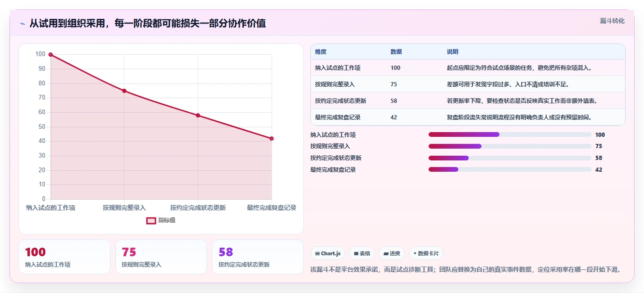This screenshot has width=644, height=293.
Task: Click the chart data point at value 75
Action: pyautogui.click(x=124, y=91)
